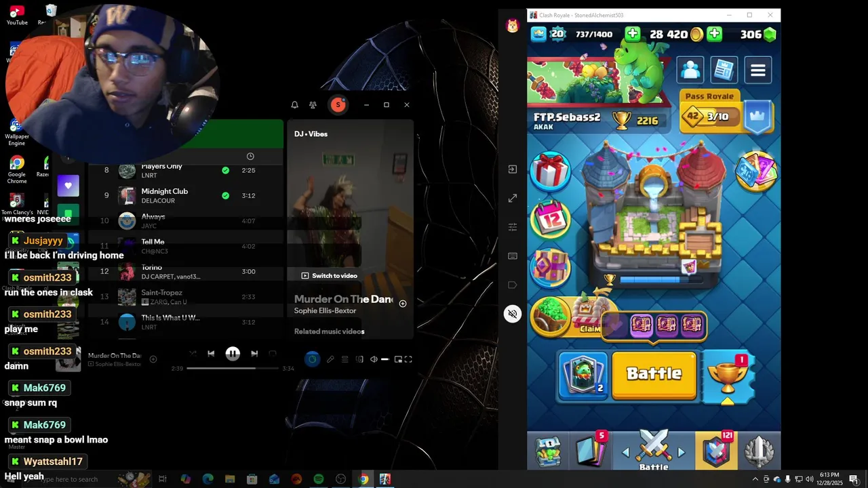The width and height of the screenshot is (868, 488).
Task: Seek within the Spotify song progress bar
Action: click(x=233, y=368)
